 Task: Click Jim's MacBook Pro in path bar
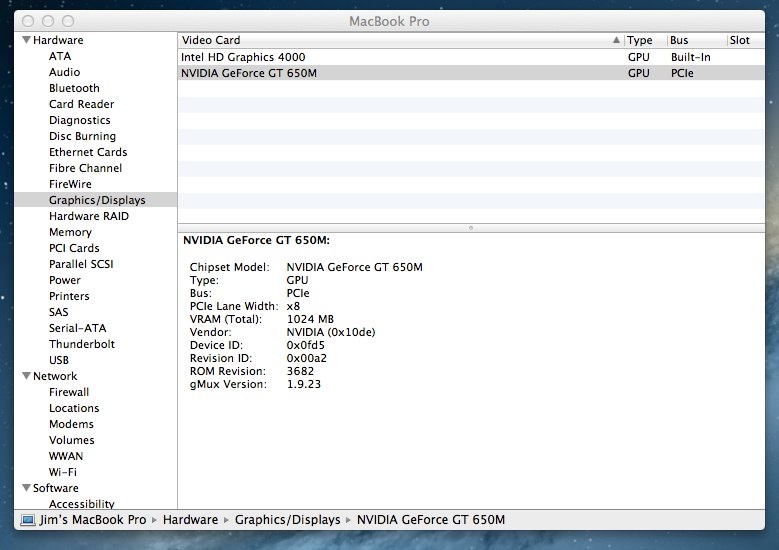coord(93,520)
